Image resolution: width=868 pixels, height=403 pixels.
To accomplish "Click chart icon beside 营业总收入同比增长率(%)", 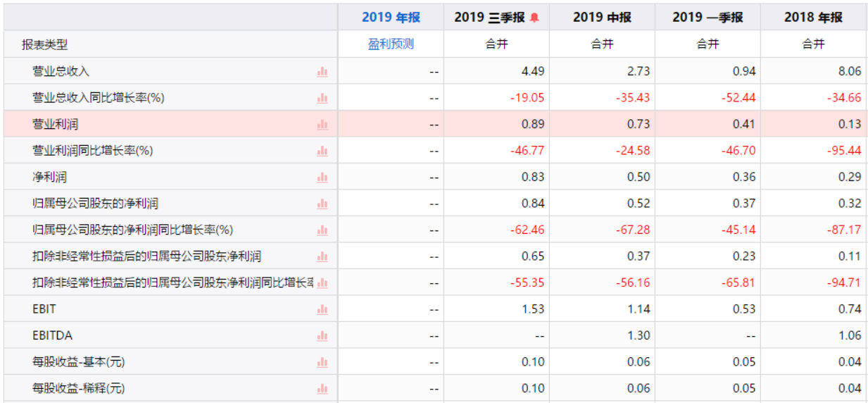I will point(322,98).
